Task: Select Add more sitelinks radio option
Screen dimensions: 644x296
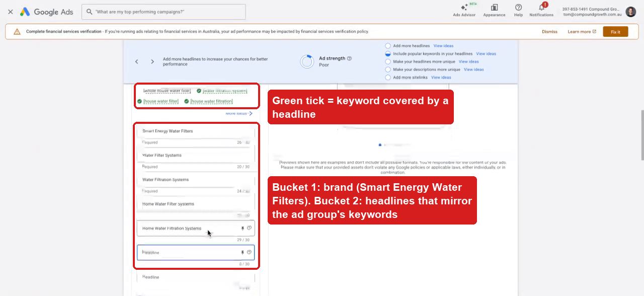Action: 388,78
